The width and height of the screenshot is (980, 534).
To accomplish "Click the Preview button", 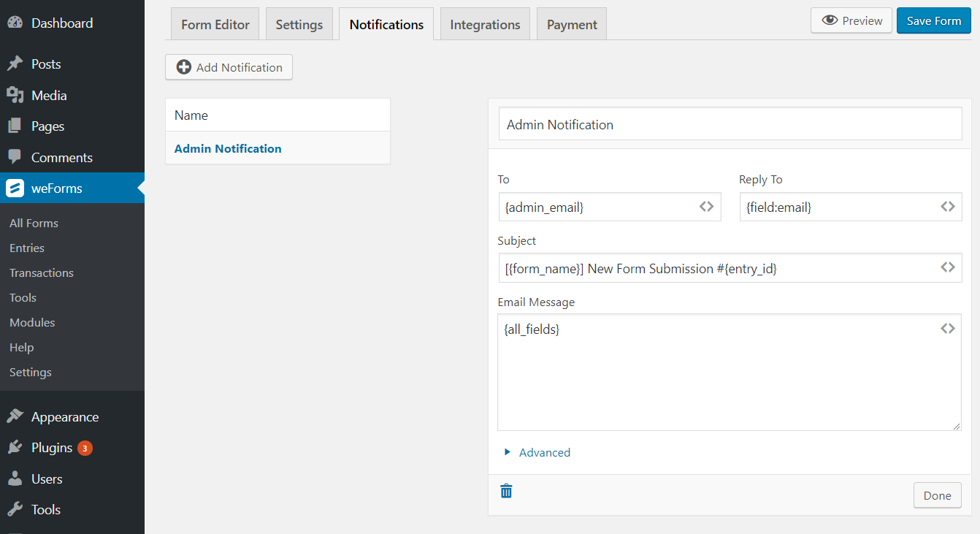I will [851, 20].
